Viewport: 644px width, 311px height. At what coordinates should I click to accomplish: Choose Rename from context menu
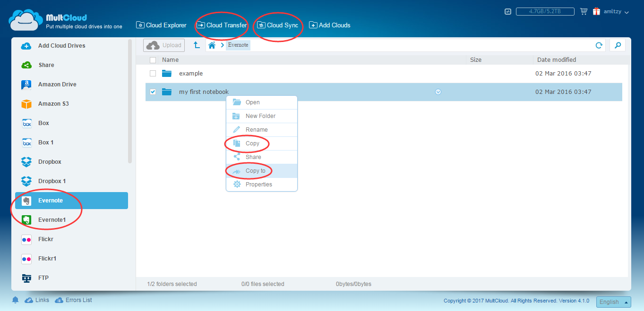click(262, 130)
